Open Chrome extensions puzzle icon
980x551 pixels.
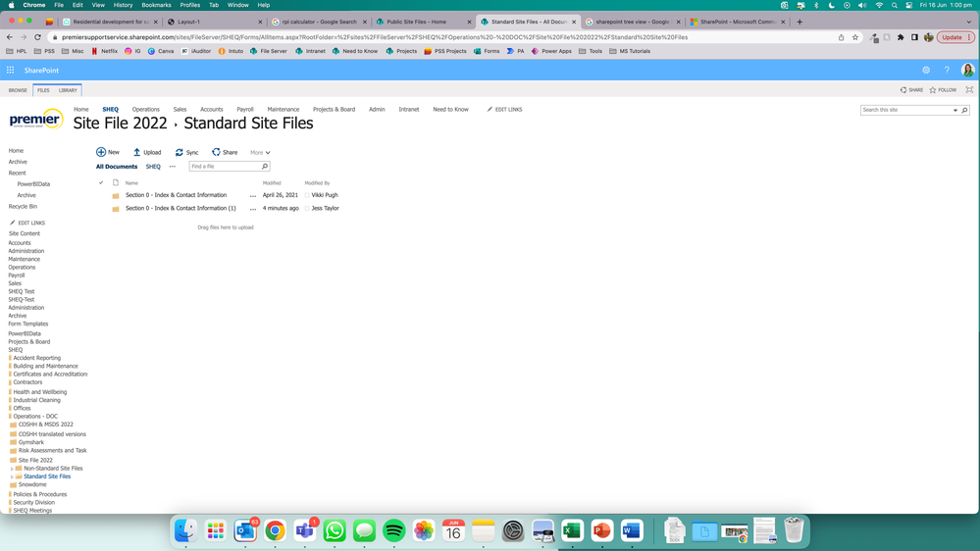pyautogui.click(x=901, y=37)
